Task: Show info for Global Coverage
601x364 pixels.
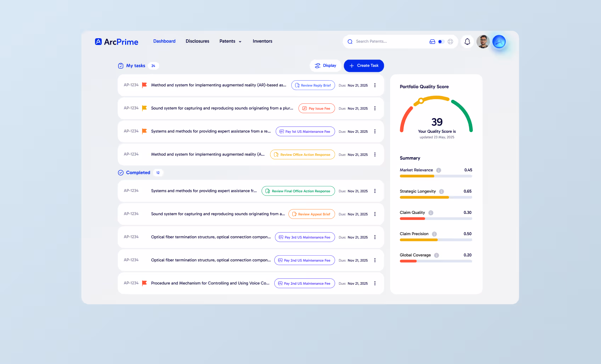Action: [437, 255]
